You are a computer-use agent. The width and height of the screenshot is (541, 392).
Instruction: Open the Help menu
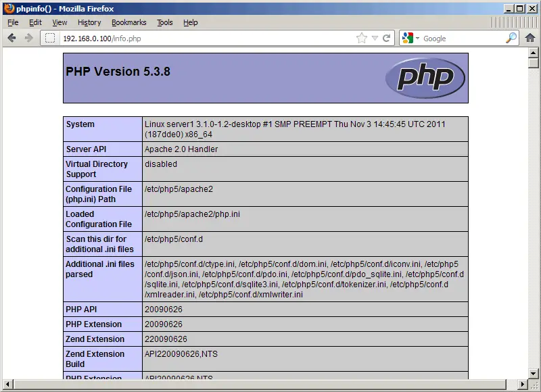[191, 22]
